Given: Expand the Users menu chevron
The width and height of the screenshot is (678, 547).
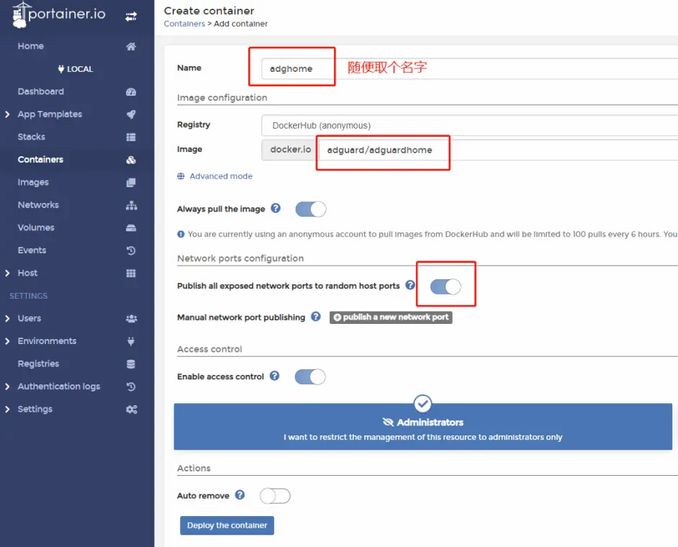Looking at the screenshot, I should coord(7,319).
